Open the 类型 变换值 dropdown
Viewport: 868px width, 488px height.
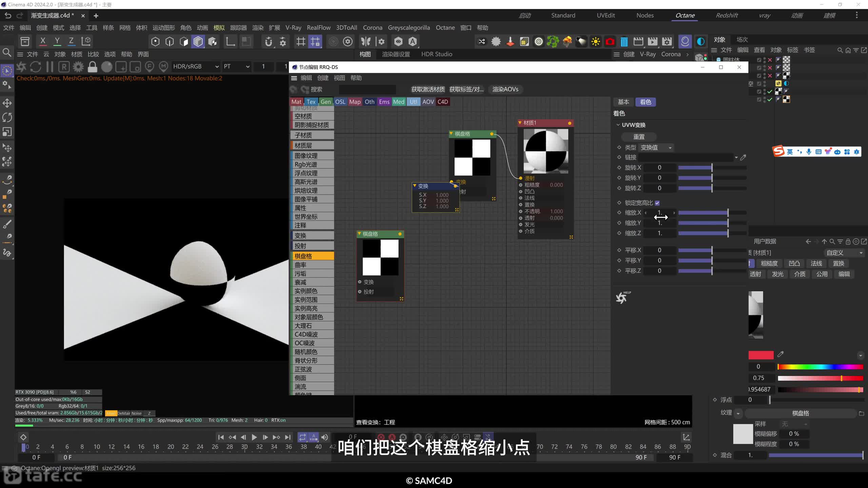coord(656,147)
